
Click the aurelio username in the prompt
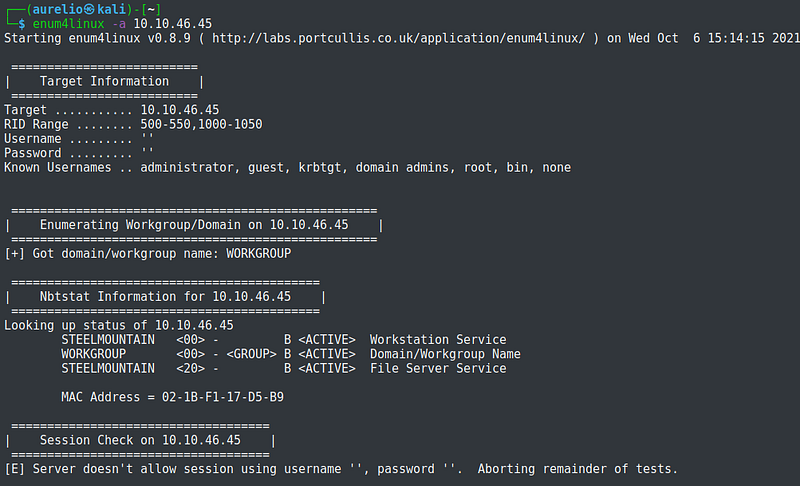[55, 9]
